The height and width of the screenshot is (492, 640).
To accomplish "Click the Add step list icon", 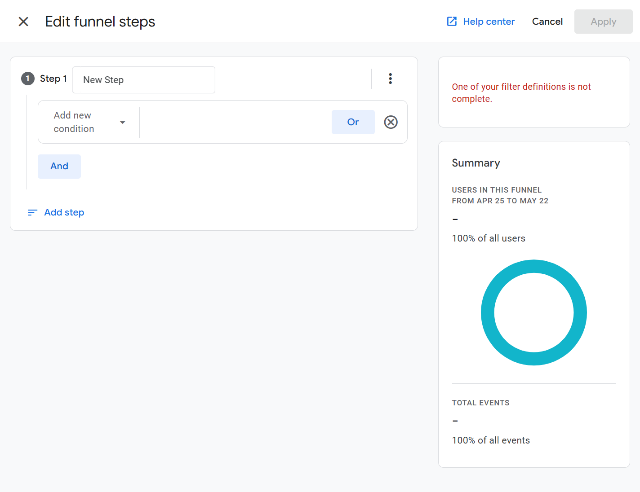I will [x=32, y=213].
